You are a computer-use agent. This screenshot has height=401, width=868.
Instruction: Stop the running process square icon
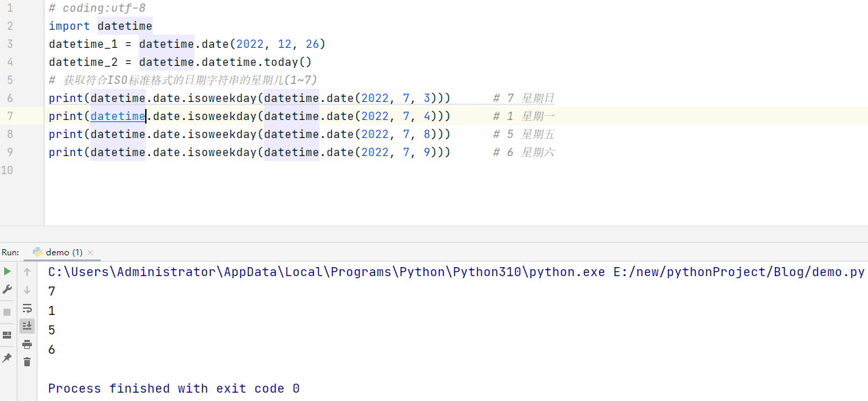coord(7,312)
